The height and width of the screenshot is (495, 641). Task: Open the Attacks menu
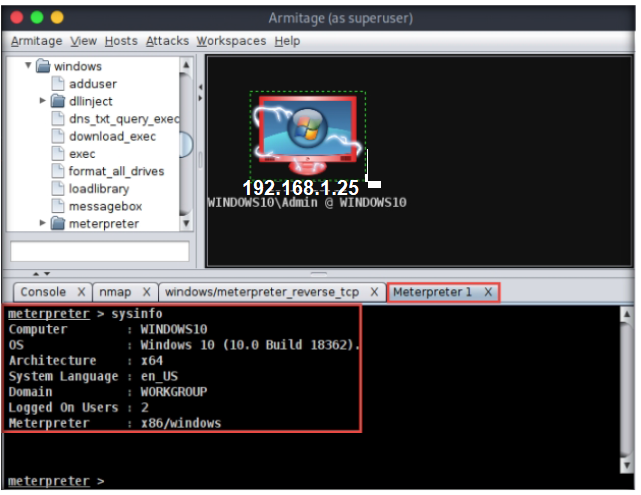[x=167, y=41]
